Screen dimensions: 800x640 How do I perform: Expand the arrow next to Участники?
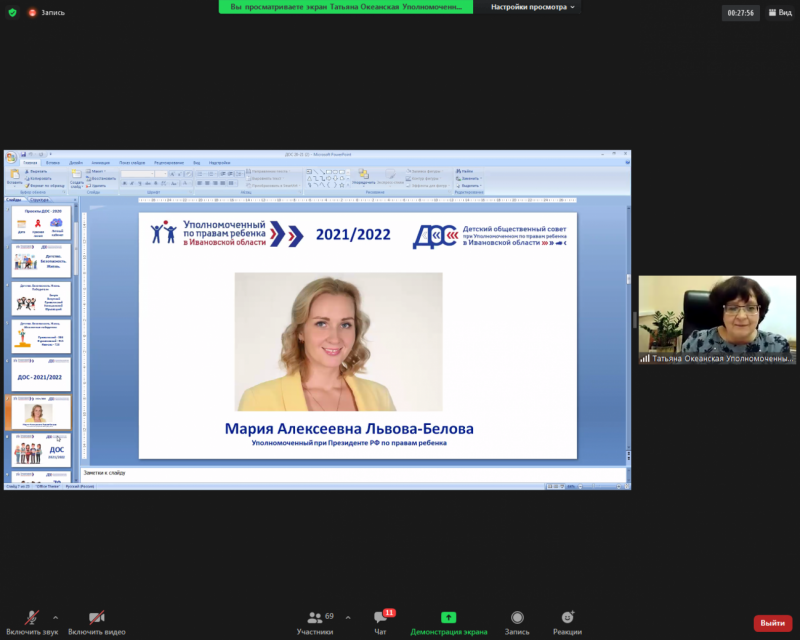tap(346, 617)
